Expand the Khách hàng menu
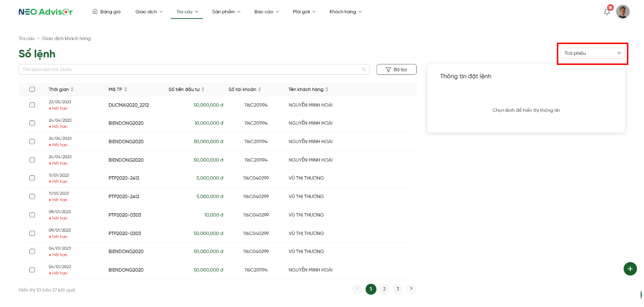The height and width of the screenshot is (307, 644). [x=346, y=12]
